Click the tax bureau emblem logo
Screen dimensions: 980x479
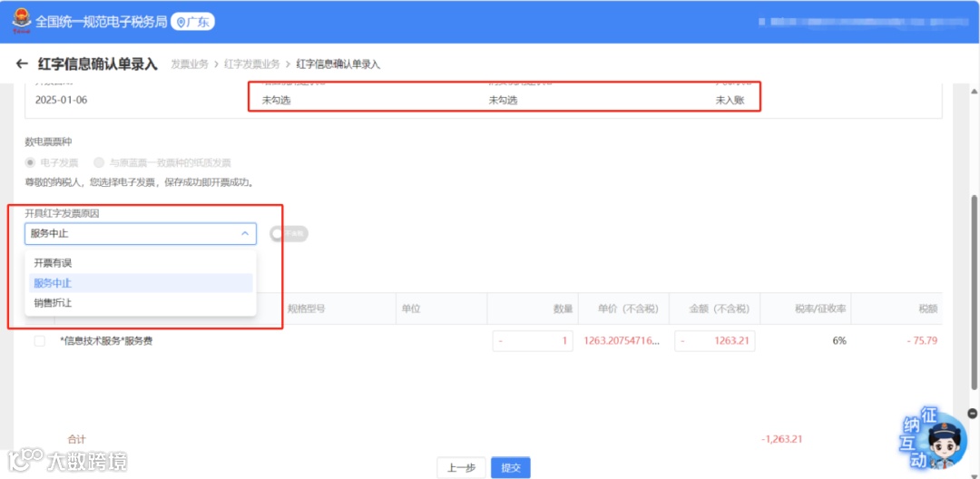coord(22,22)
